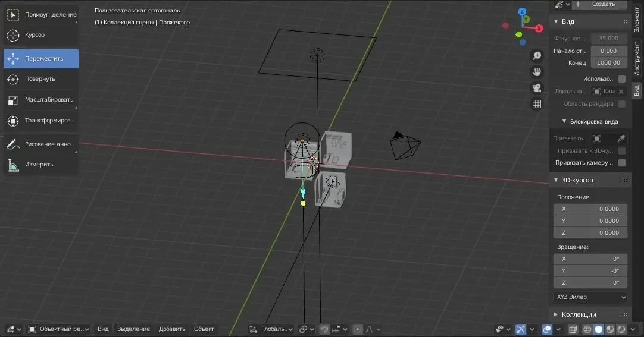Select the Измерить measure tool
The height and width of the screenshot is (337, 644).
click(41, 165)
